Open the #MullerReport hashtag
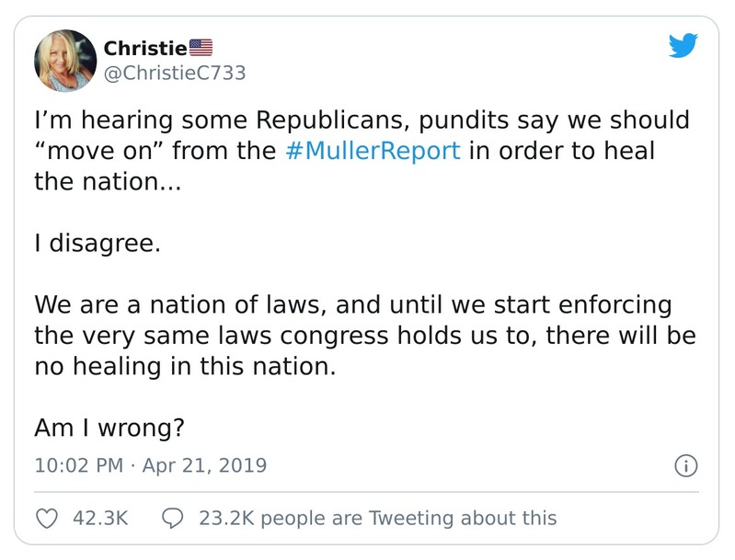 [x=373, y=150]
